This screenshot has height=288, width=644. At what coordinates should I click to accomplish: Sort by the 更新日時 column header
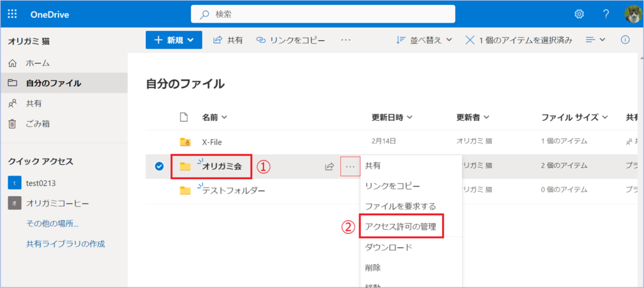[x=392, y=117]
